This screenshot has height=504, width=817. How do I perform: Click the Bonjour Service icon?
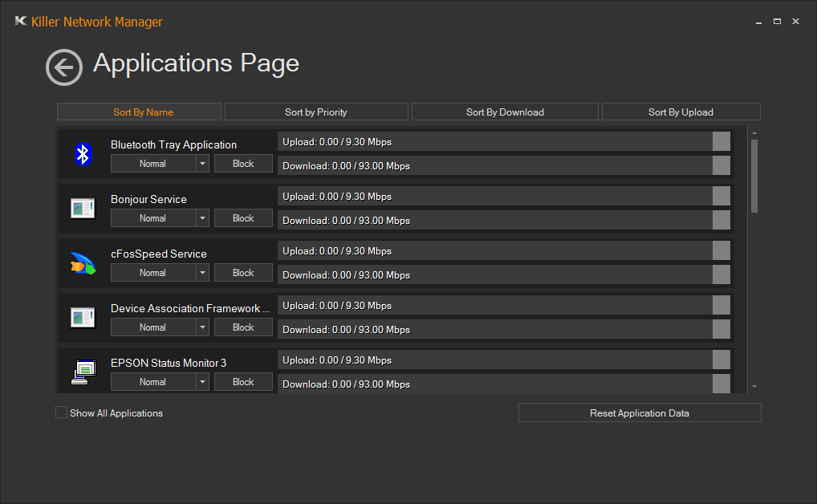click(x=83, y=209)
